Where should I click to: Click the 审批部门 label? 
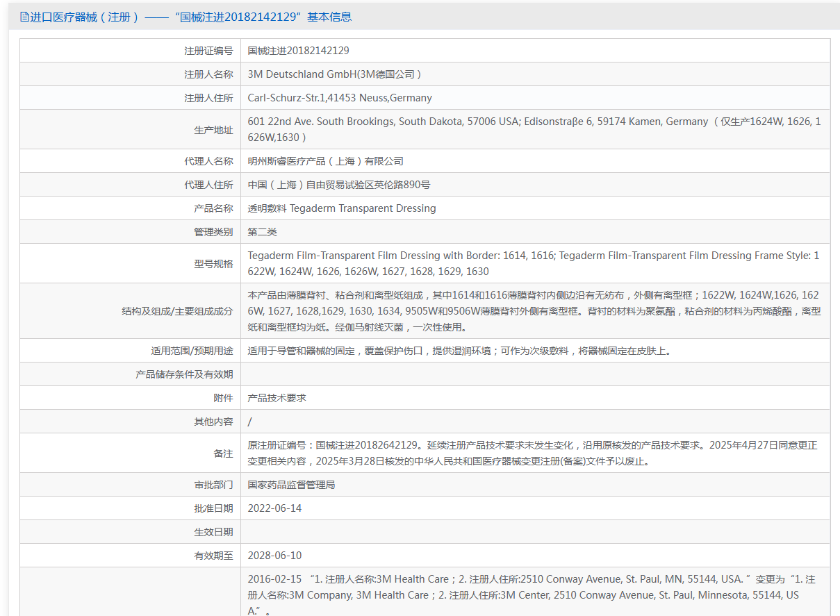click(x=213, y=485)
